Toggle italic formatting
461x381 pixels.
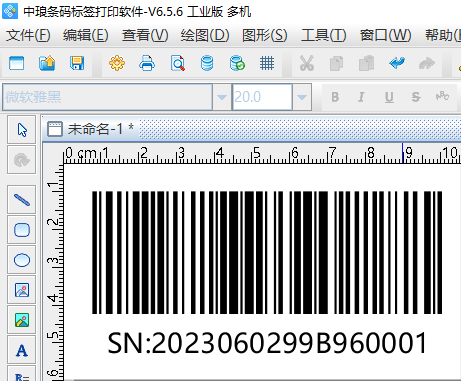point(361,97)
